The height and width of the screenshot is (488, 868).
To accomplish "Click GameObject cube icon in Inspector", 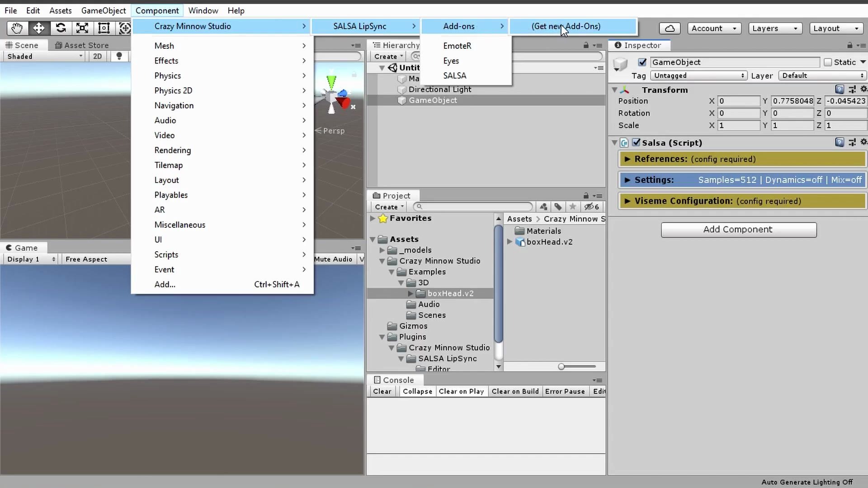I will pos(621,64).
